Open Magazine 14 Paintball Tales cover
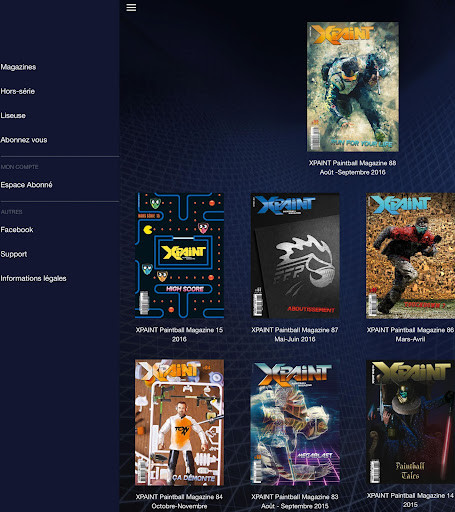 click(x=410, y=421)
